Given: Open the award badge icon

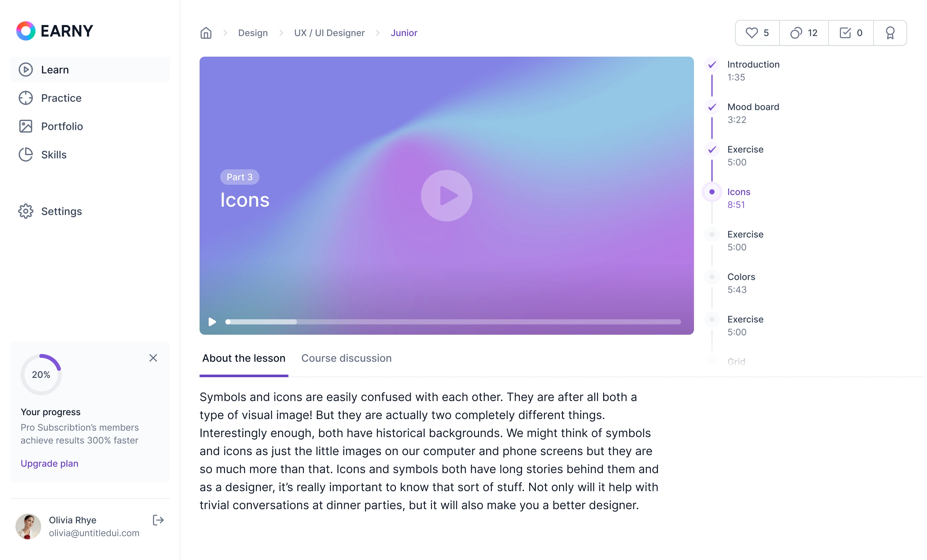Looking at the screenshot, I should [890, 33].
